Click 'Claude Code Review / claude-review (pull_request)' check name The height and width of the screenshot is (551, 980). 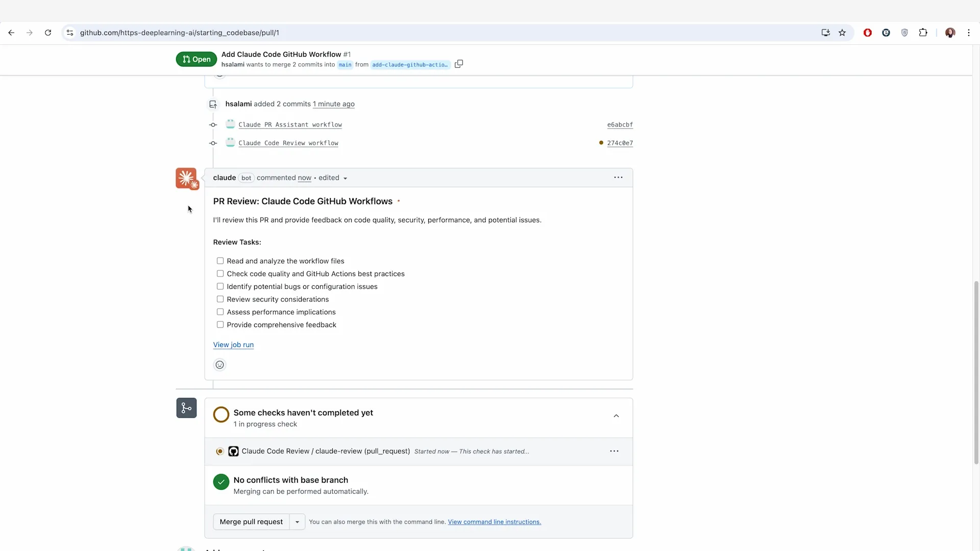(x=326, y=452)
